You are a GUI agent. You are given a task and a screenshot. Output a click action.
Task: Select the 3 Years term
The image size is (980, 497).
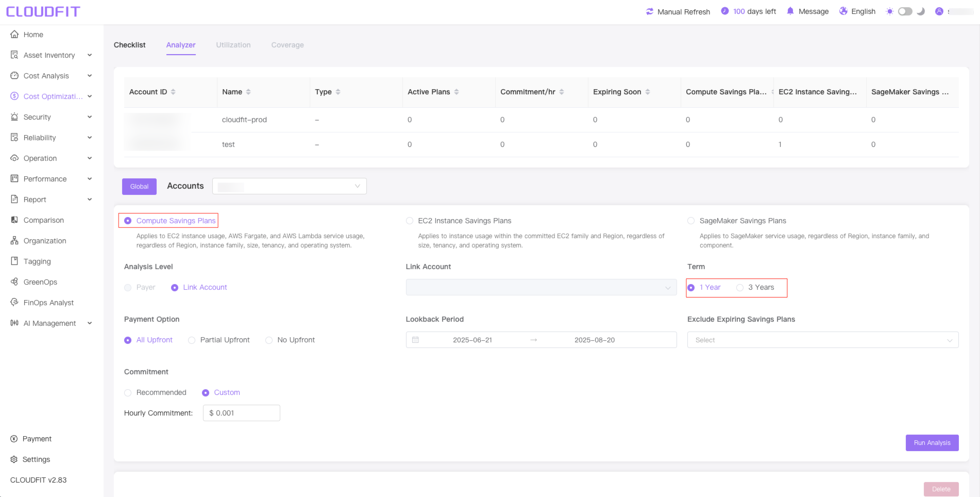point(740,288)
